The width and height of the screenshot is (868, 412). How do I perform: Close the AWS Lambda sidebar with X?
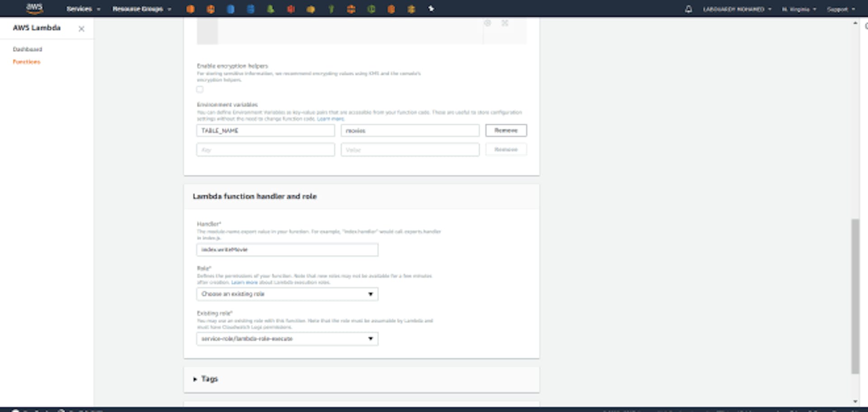(81, 28)
